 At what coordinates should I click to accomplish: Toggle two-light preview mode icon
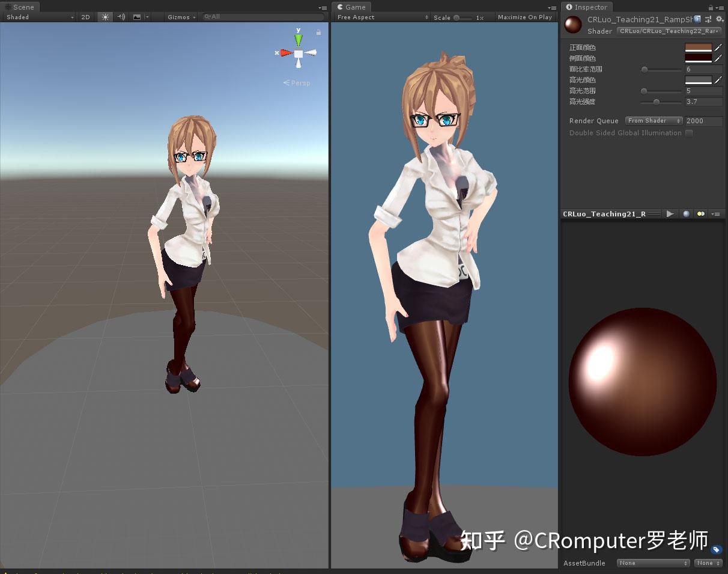point(701,213)
